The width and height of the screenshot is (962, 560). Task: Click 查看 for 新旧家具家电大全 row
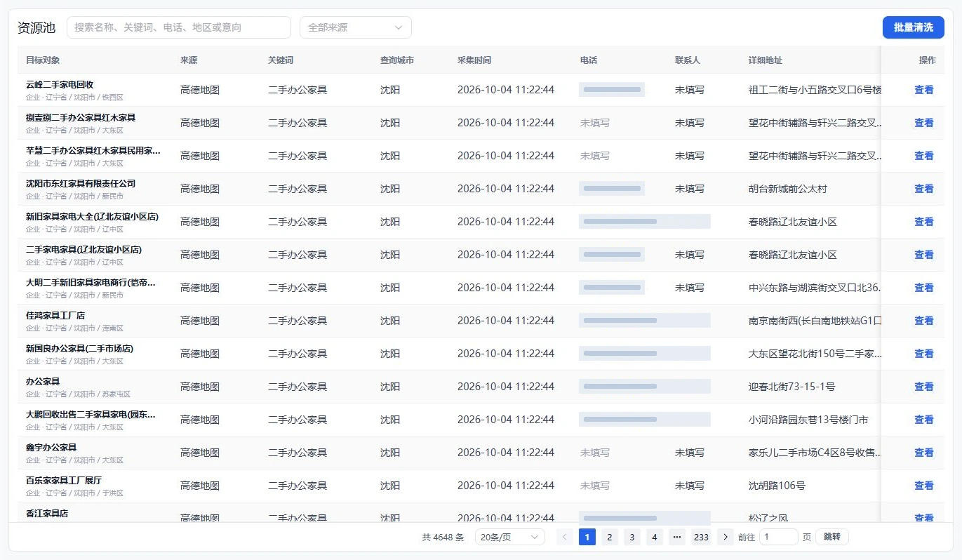click(924, 222)
